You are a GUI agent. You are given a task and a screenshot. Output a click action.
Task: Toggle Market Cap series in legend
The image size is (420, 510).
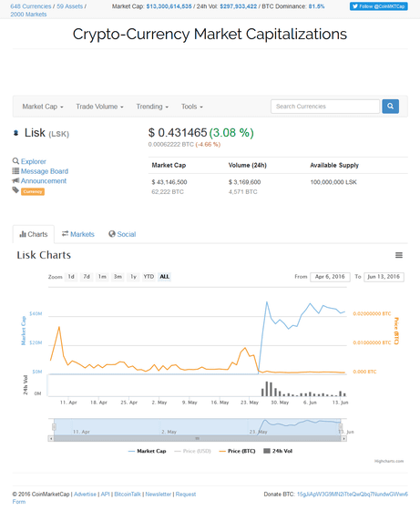(x=147, y=451)
